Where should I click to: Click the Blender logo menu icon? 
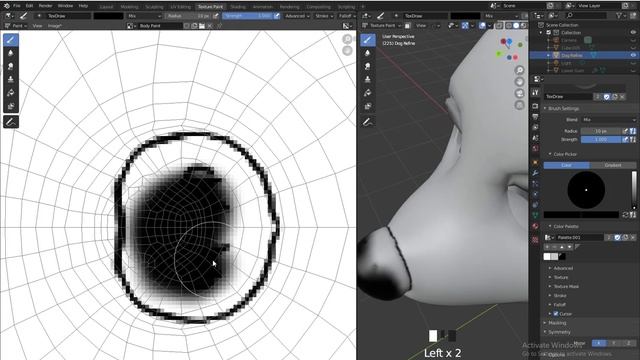click(x=7, y=6)
